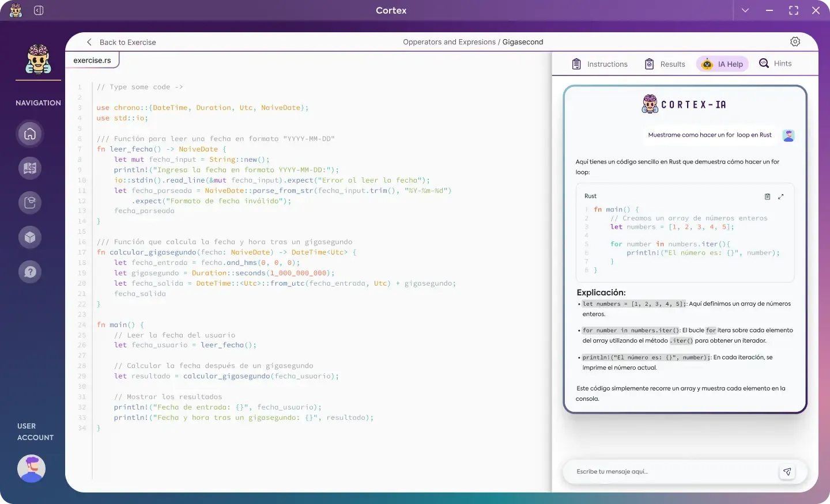
Task: Click the 'Rust' label in code block
Action: pyautogui.click(x=590, y=196)
